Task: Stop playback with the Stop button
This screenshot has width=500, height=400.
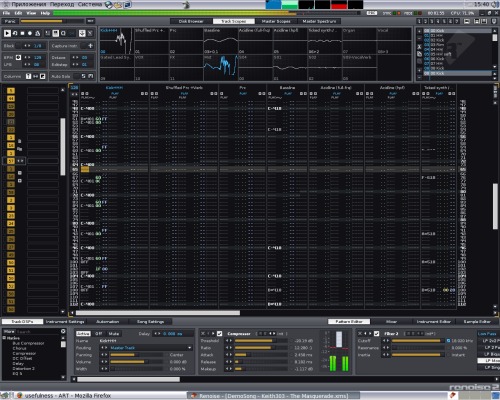Action: 22,33
